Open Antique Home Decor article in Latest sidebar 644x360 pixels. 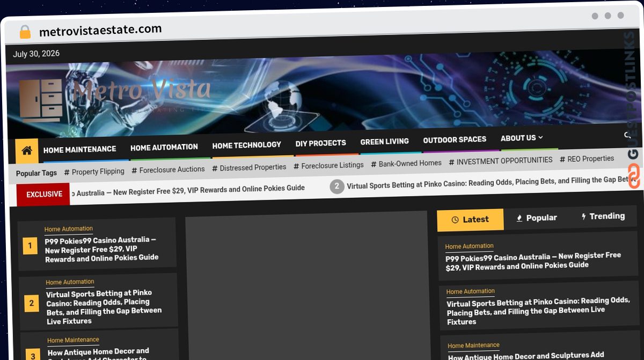pyautogui.click(x=526, y=356)
